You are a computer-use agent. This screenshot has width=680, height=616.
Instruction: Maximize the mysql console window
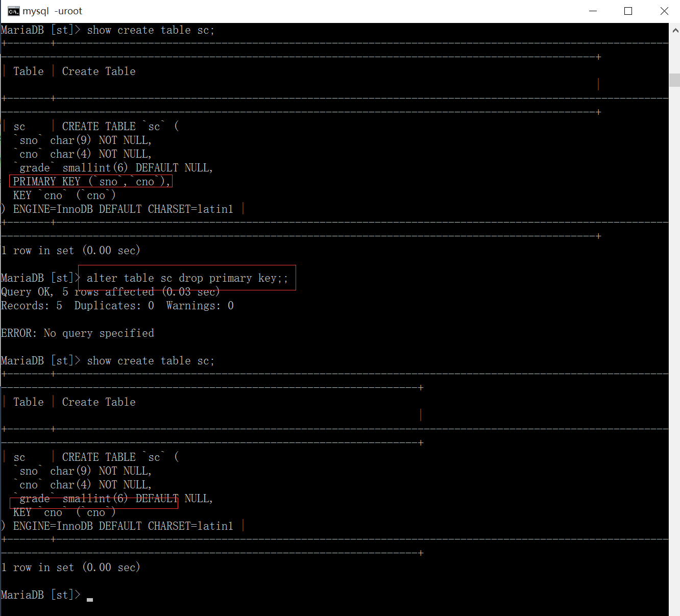628,11
